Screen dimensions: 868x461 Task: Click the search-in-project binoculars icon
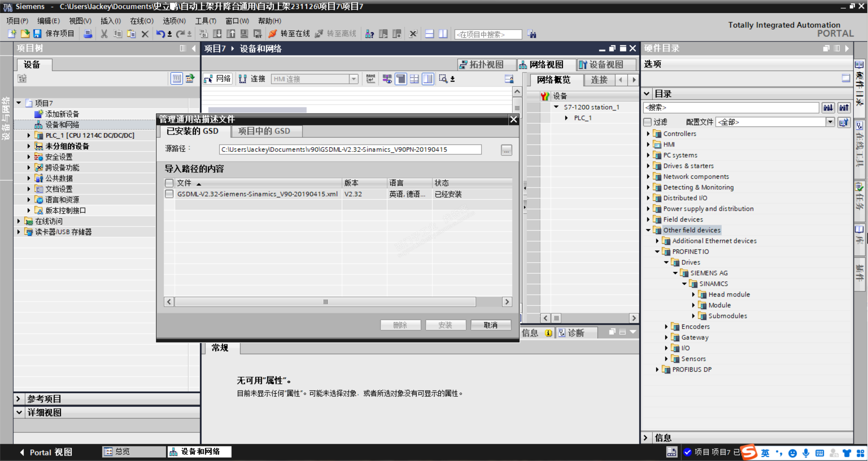pyautogui.click(x=532, y=34)
